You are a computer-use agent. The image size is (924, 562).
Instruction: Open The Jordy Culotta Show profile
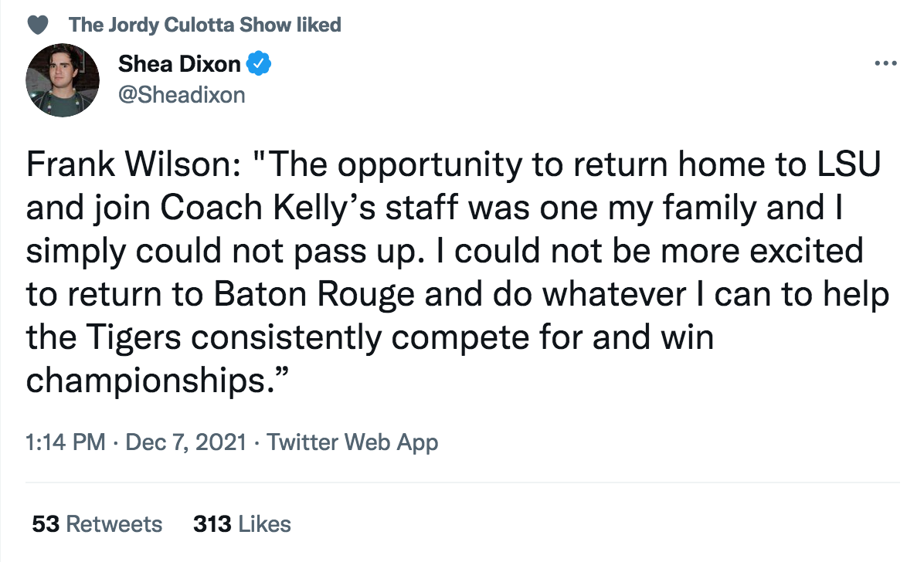[x=180, y=25]
